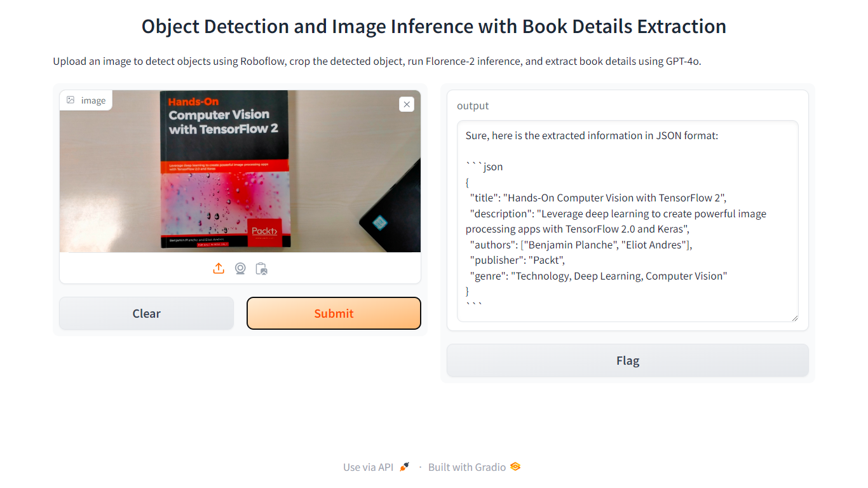Click the app description text under the heading

click(377, 62)
